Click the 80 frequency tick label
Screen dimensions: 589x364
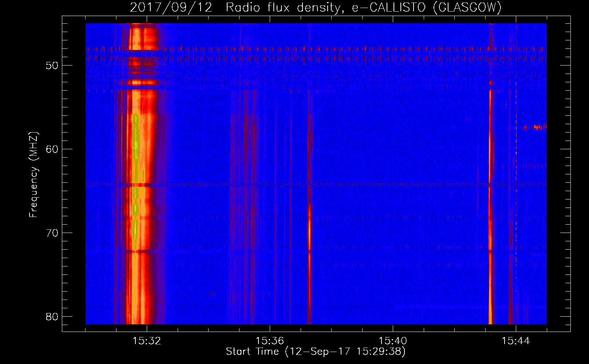coord(52,317)
